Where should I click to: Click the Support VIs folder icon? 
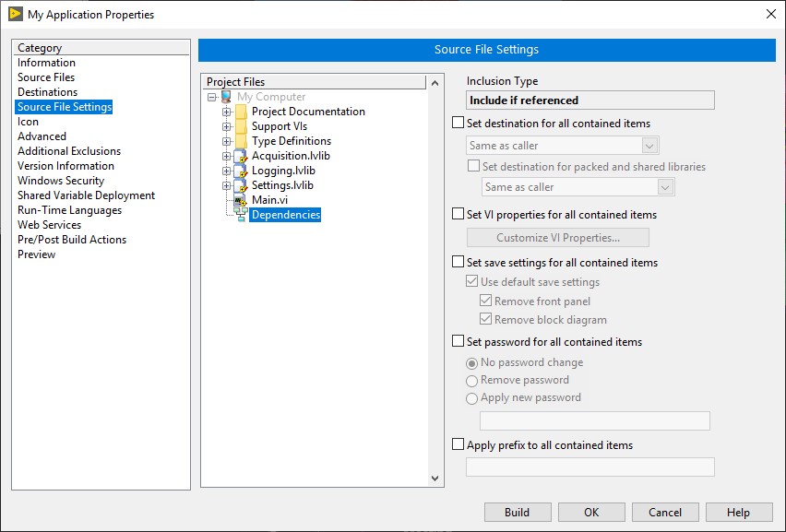tap(241, 126)
